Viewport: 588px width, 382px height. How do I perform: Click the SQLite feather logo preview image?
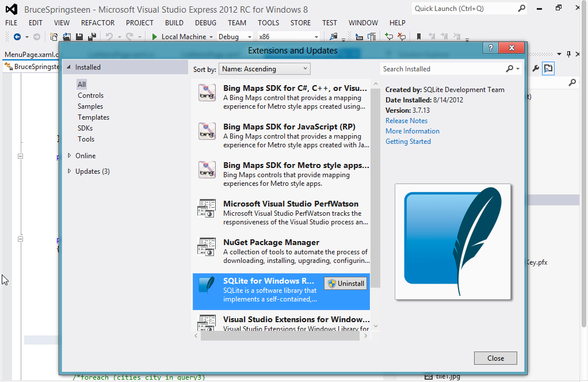453,242
